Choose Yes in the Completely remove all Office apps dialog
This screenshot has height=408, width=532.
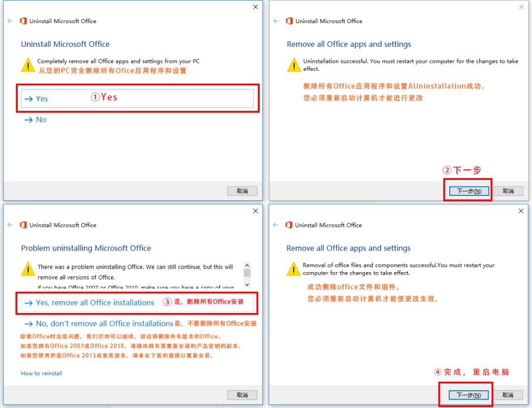(x=137, y=98)
